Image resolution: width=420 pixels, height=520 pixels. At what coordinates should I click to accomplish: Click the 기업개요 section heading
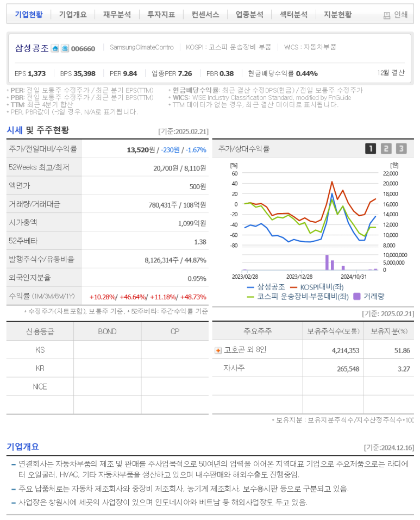coord(23,447)
